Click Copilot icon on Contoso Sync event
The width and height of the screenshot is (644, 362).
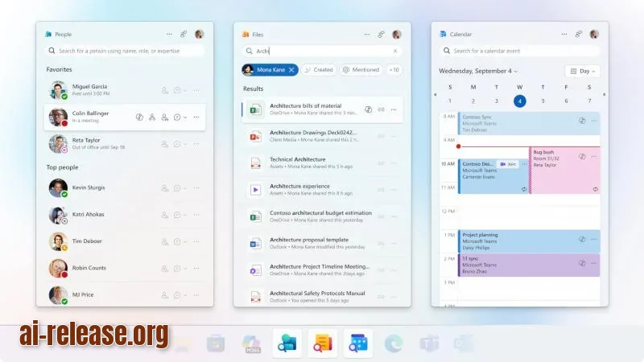click(582, 121)
